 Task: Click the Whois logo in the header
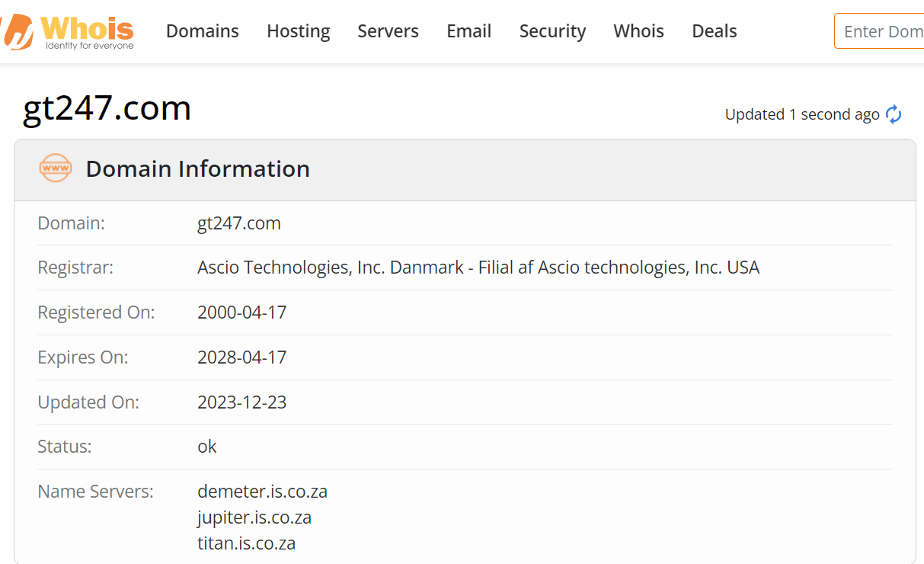pos(68,31)
